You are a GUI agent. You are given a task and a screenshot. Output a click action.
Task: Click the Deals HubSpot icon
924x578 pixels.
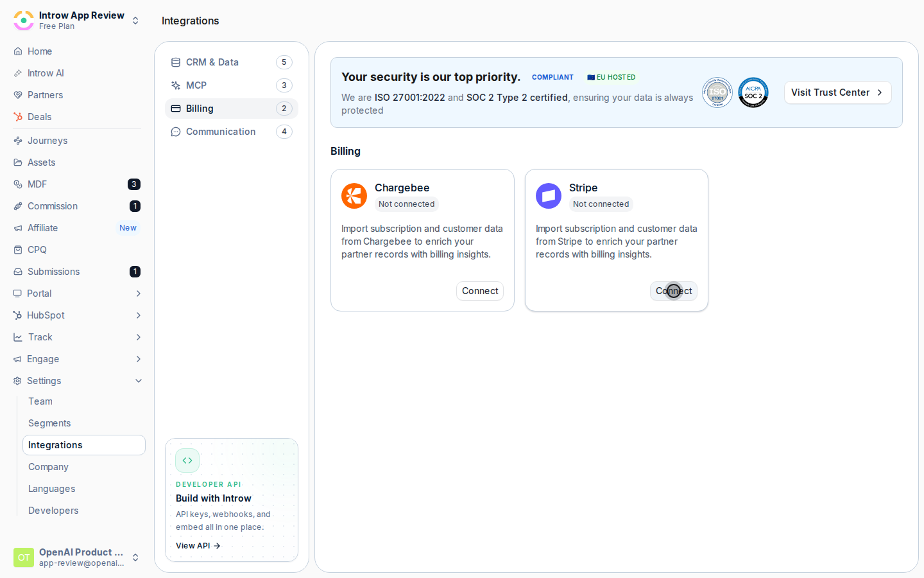coord(18,117)
